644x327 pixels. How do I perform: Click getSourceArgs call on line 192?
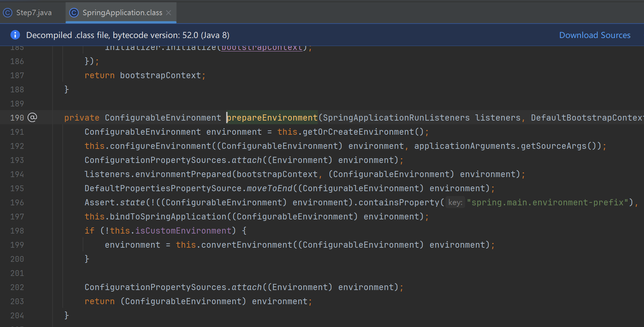554,146
